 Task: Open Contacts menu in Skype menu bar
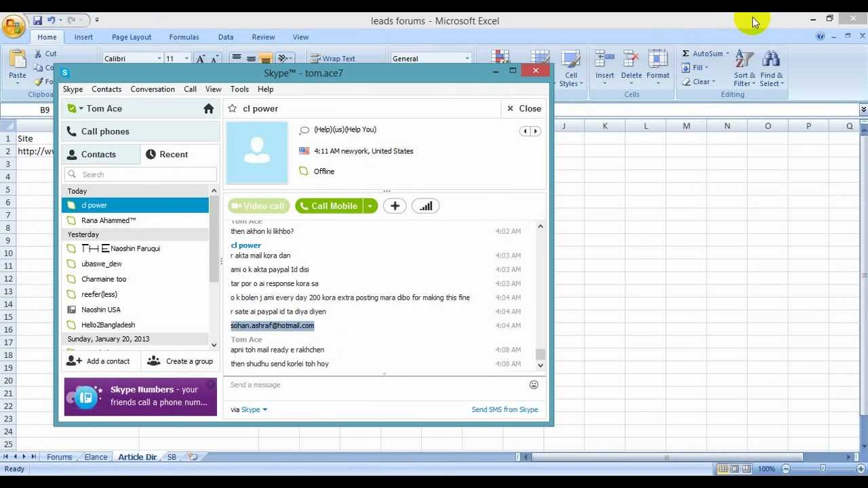click(x=106, y=89)
